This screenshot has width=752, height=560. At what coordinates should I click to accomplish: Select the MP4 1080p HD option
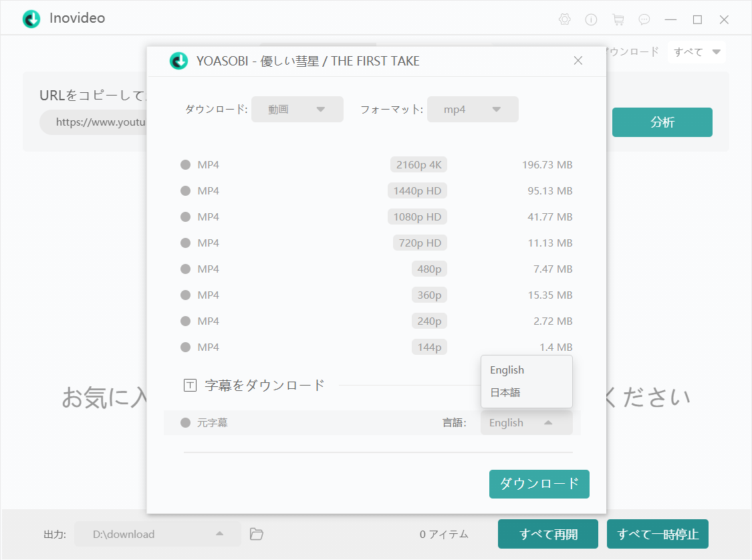(186, 217)
